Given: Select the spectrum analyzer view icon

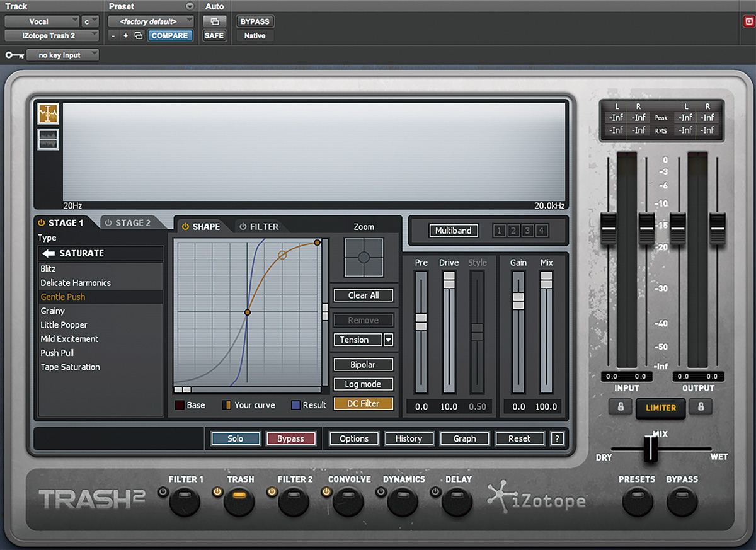Looking at the screenshot, I should 49,114.
